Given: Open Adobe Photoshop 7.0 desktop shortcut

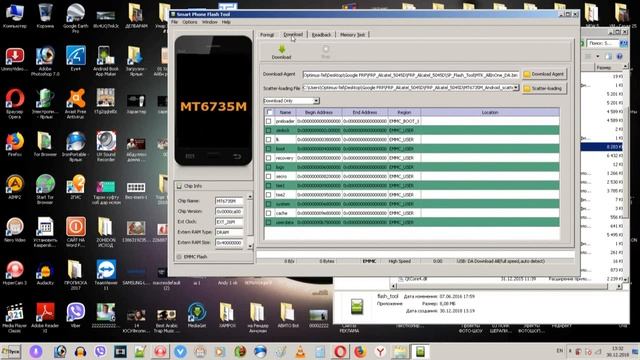Looking at the screenshot, I should pyautogui.click(x=45, y=61).
